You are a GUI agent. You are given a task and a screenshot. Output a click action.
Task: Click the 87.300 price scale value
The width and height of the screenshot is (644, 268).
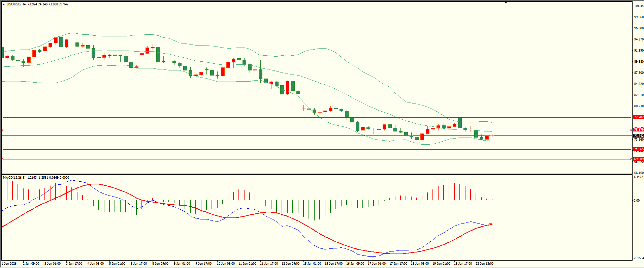[x=639, y=73]
